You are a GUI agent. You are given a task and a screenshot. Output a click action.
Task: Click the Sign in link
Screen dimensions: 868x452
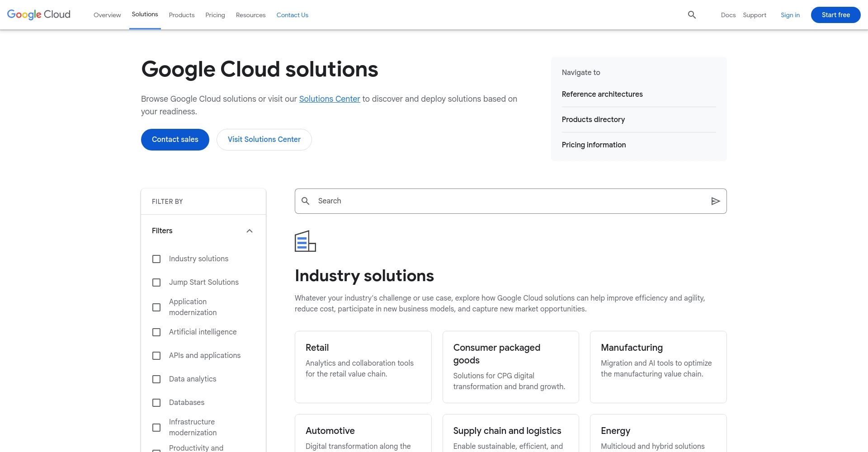click(790, 15)
